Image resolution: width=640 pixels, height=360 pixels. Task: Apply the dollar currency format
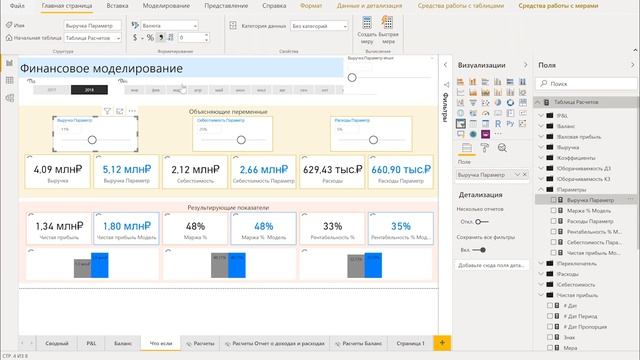click(x=135, y=38)
